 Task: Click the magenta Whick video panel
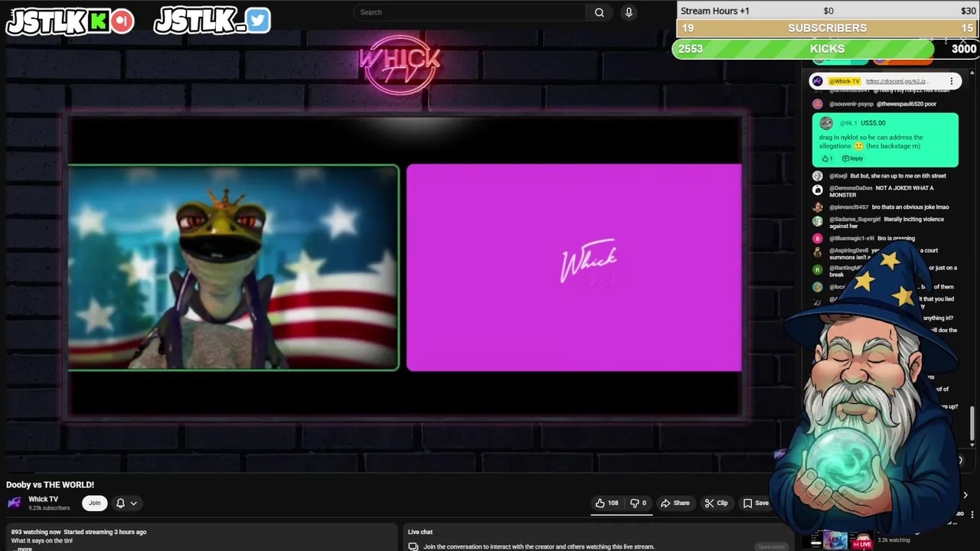pyautogui.click(x=574, y=268)
